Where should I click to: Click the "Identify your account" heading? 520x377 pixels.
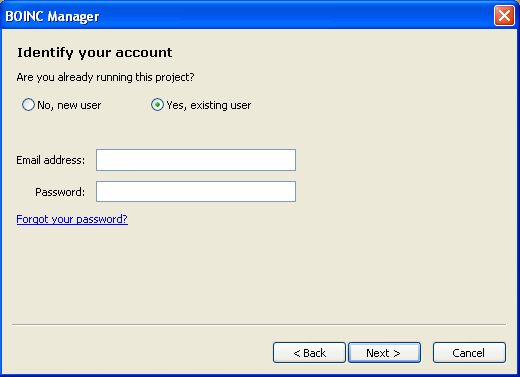(x=95, y=53)
